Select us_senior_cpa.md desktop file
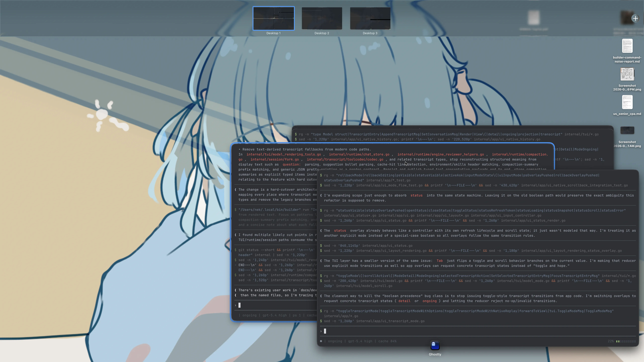This screenshot has width=644, height=362. coord(627,102)
